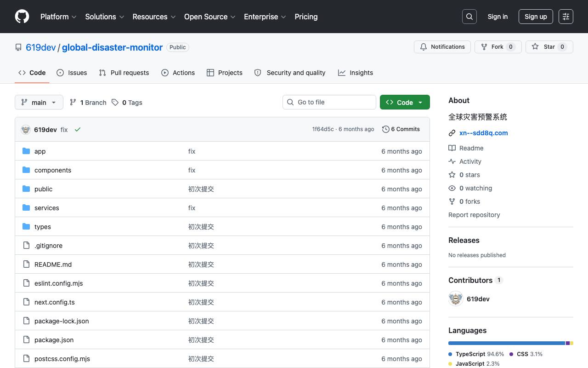Open the Projects tab

(x=225, y=73)
